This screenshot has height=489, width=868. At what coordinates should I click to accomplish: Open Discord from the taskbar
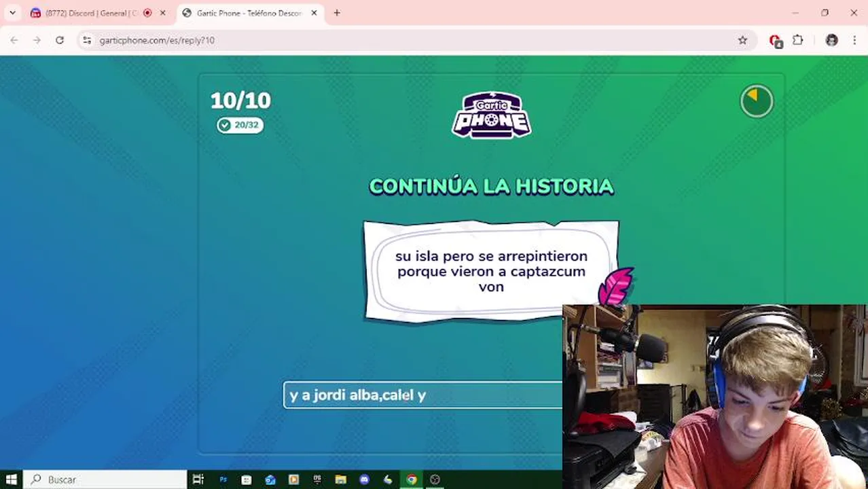(x=364, y=479)
